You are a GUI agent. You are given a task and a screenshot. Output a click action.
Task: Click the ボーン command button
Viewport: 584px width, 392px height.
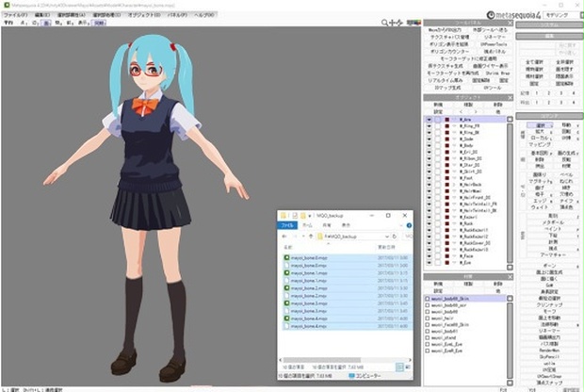[x=549, y=266]
